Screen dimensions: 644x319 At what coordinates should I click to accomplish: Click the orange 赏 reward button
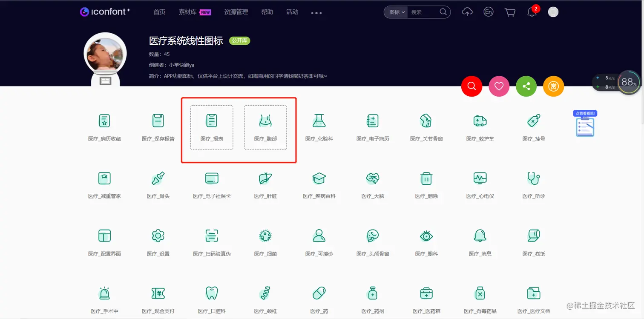[553, 86]
